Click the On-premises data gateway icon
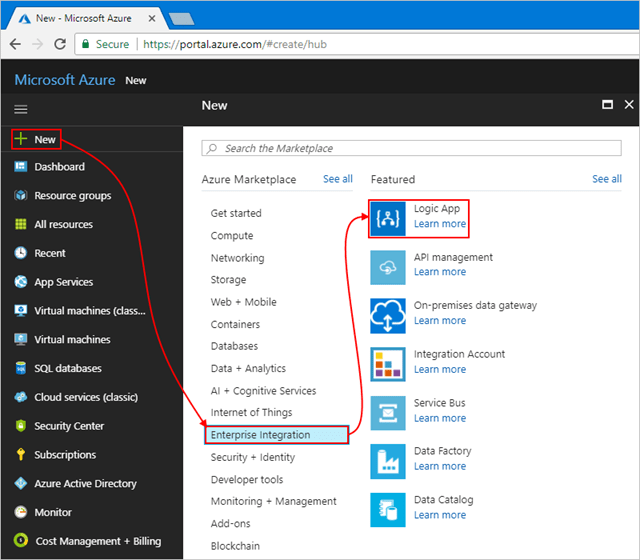This screenshot has height=560, width=640. click(x=388, y=316)
